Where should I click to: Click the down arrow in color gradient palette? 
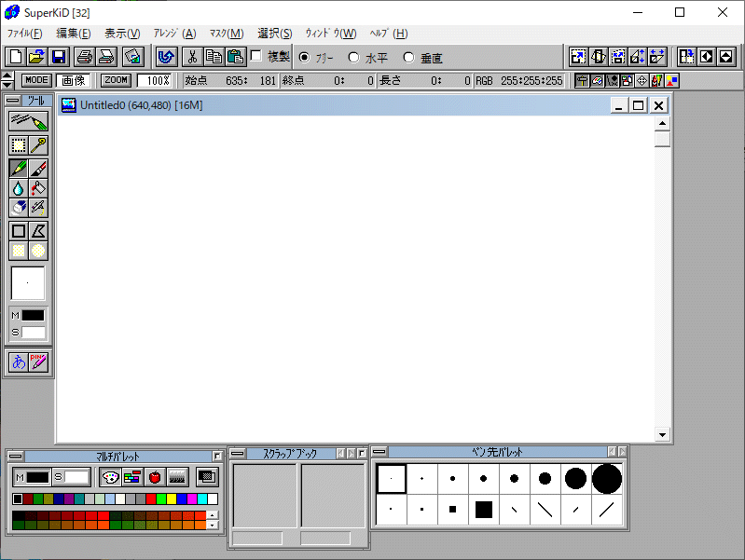[x=212, y=526]
